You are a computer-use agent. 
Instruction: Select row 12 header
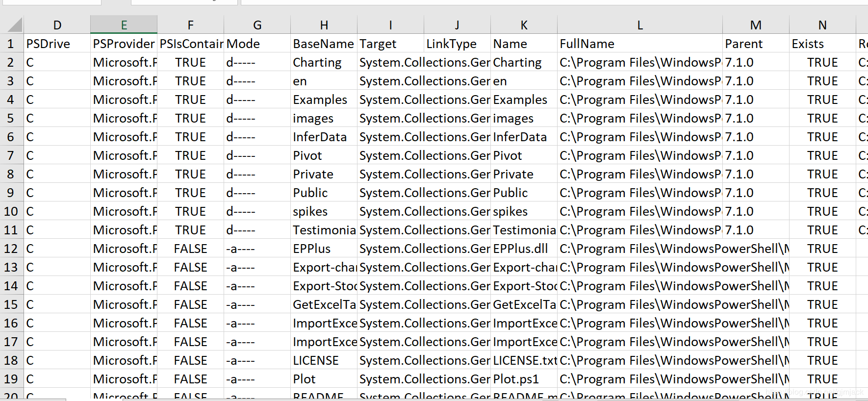click(12, 249)
